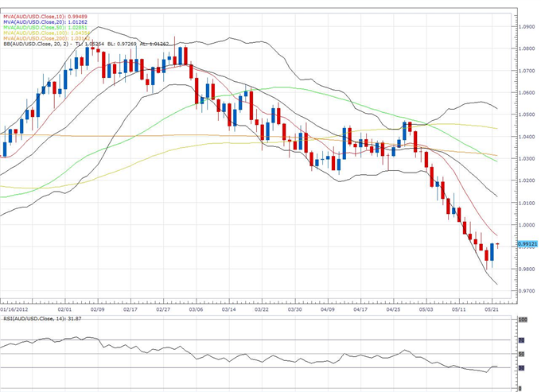Click the 1.0900 price axis label
The width and height of the screenshot is (541, 392).
[x=527, y=26]
